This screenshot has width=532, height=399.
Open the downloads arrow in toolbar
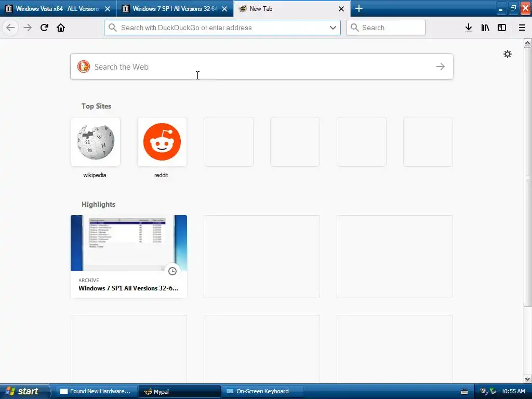point(469,28)
